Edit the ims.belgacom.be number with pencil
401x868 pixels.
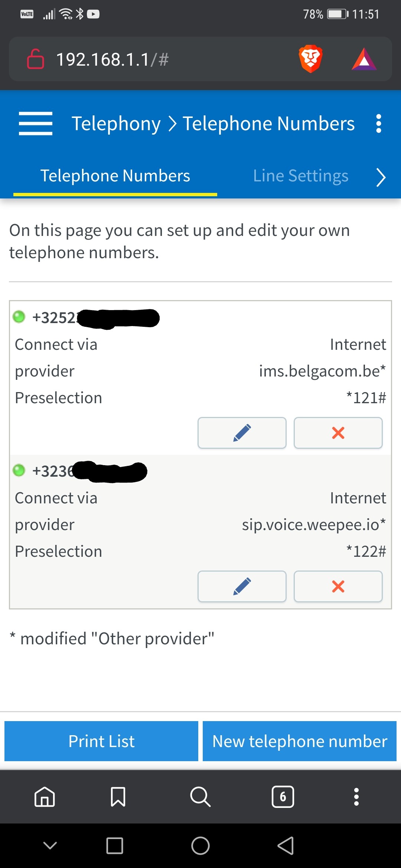pos(242,433)
